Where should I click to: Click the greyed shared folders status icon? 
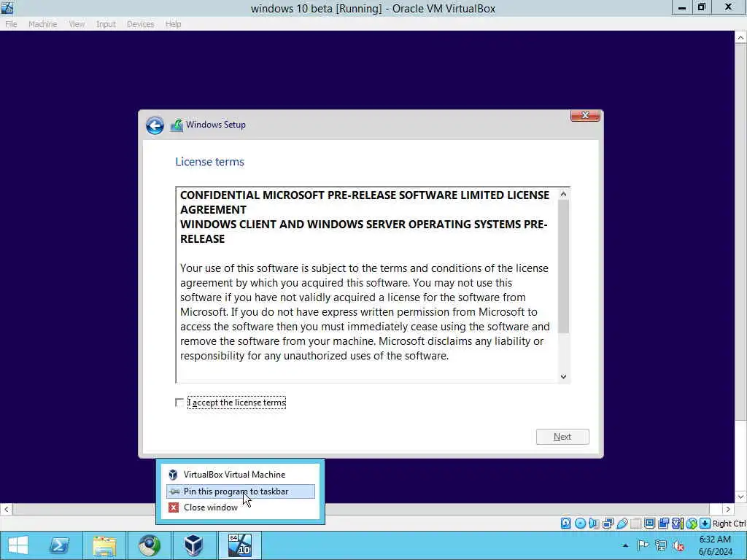click(x=635, y=524)
